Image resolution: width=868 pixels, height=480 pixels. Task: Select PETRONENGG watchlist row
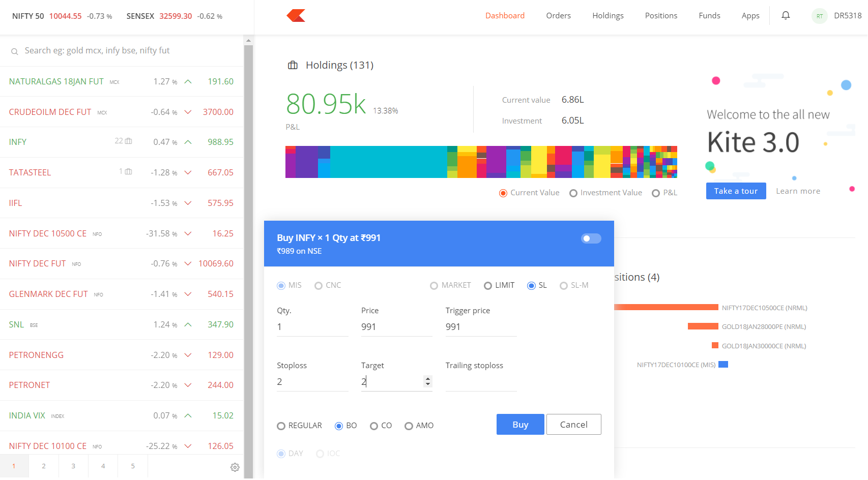122,355
